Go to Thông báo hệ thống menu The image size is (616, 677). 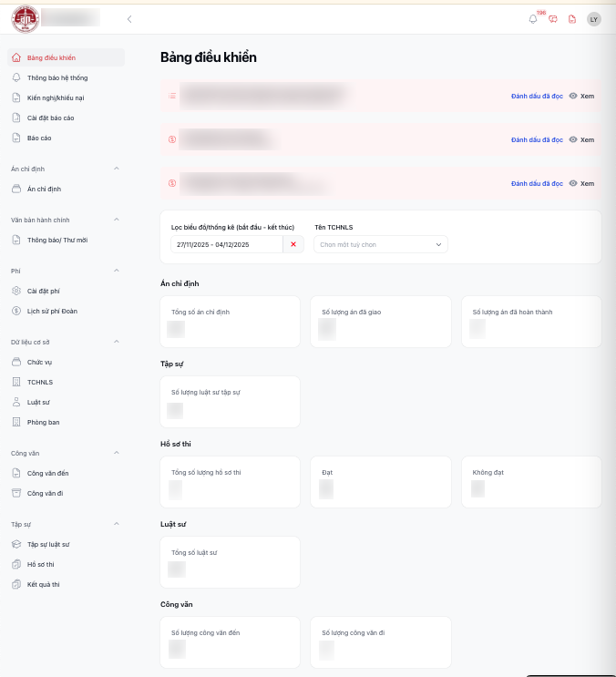57,78
